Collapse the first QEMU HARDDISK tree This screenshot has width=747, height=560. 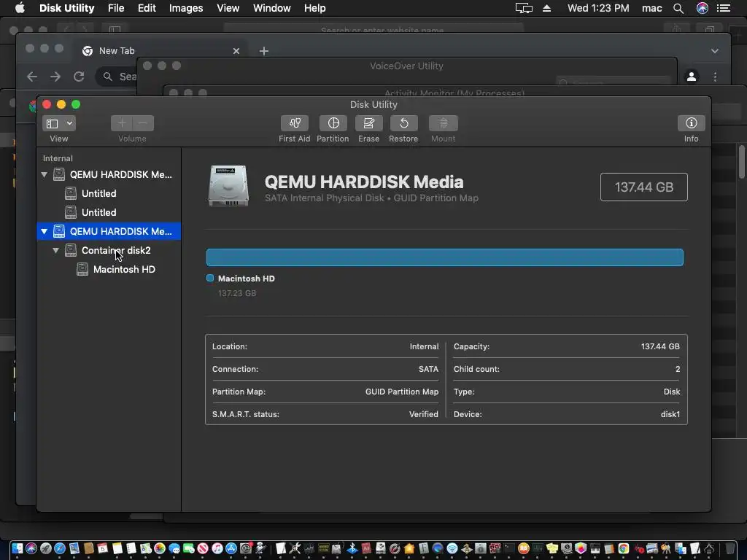[44, 175]
